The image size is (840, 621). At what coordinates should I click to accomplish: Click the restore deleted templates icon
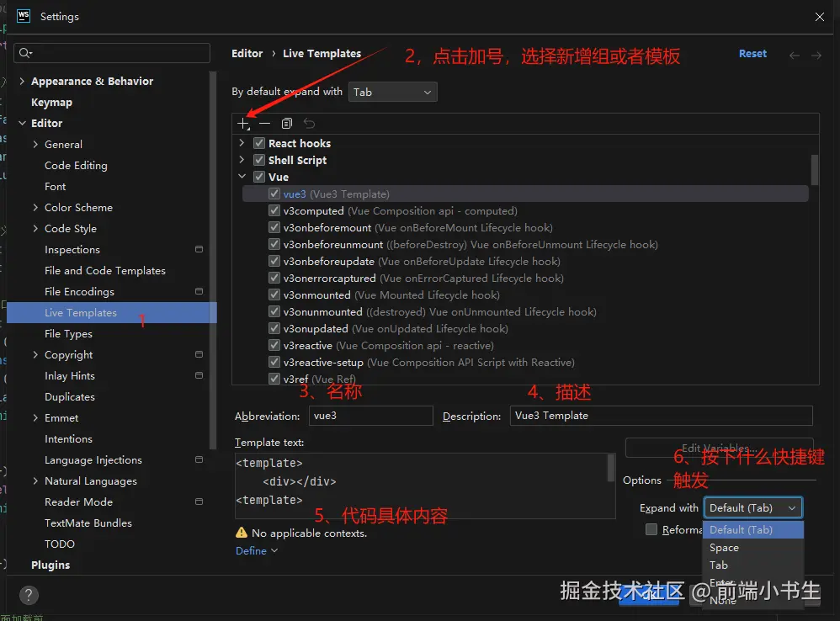click(x=309, y=124)
